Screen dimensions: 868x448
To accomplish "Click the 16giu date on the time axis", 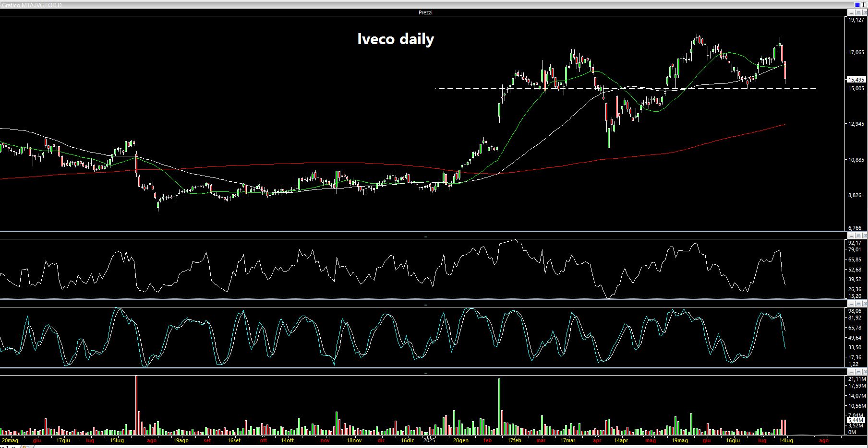I will point(733,440).
